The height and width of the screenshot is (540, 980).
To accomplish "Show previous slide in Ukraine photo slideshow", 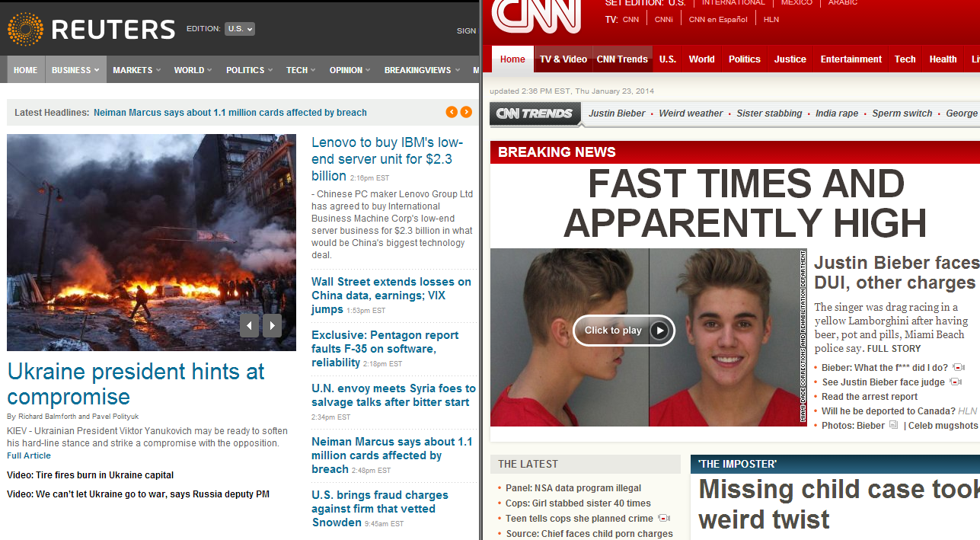I will pos(249,326).
